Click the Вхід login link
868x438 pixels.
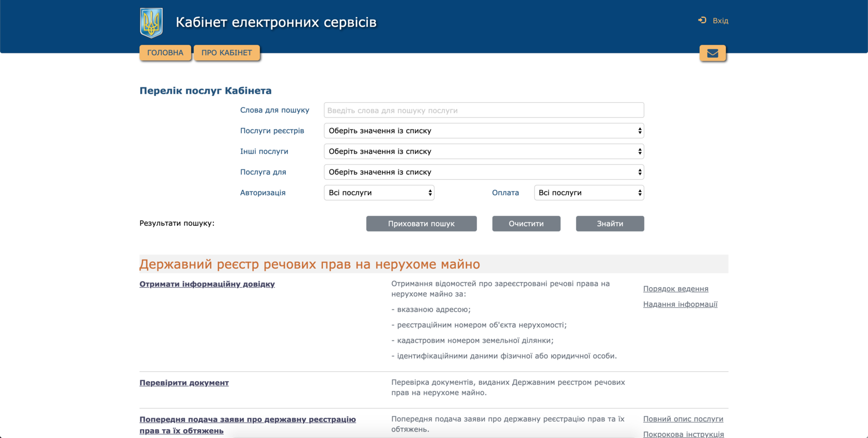pyautogui.click(x=720, y=21)
